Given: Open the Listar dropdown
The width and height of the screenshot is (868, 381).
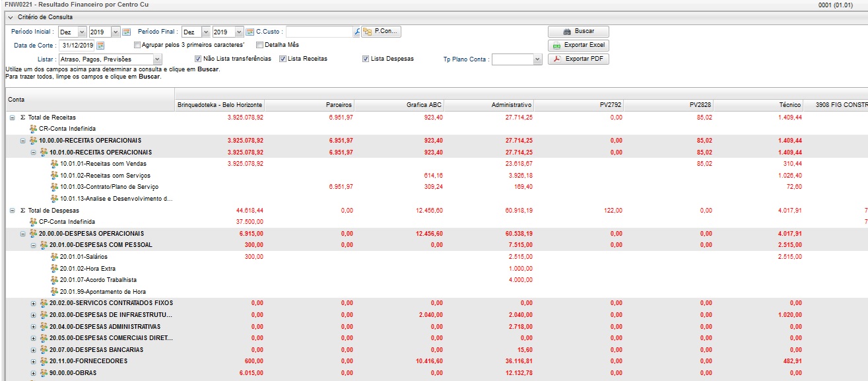Looking at the screenshot, I should (156, 59).
